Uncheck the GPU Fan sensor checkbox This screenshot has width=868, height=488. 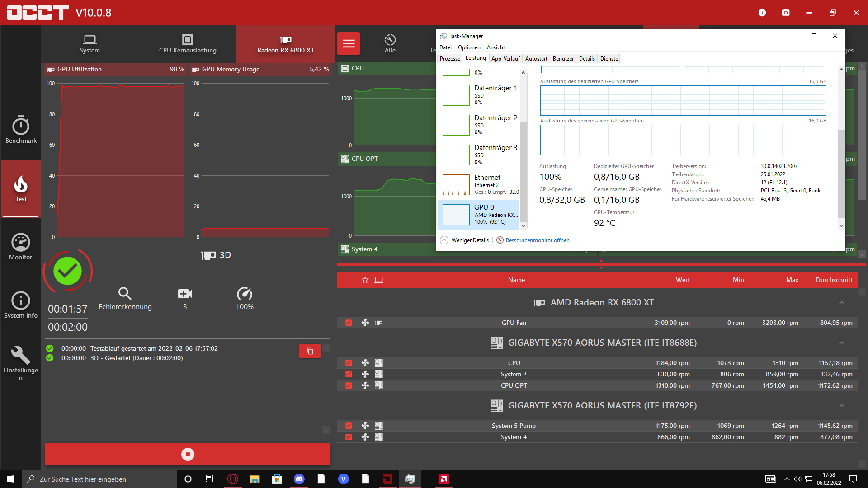pyautogui.click(x=349, y=323)
